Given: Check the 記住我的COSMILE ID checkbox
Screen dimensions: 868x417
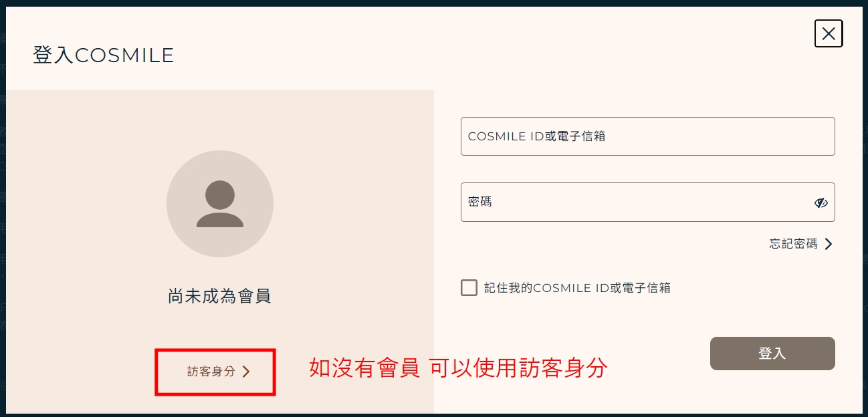Looking at the screenshot, I should click(x=469, y=288).
